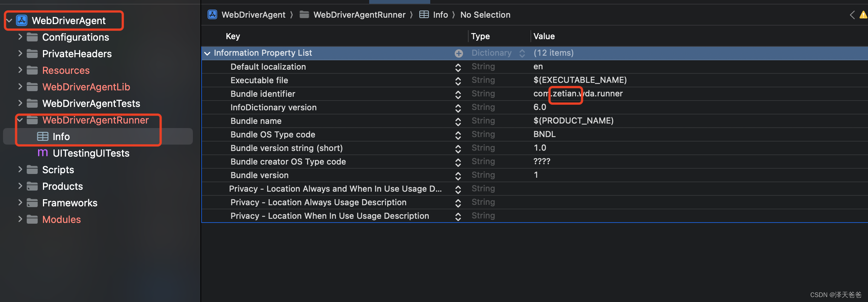Click the Products folder icon

click(x=32, y=186)
